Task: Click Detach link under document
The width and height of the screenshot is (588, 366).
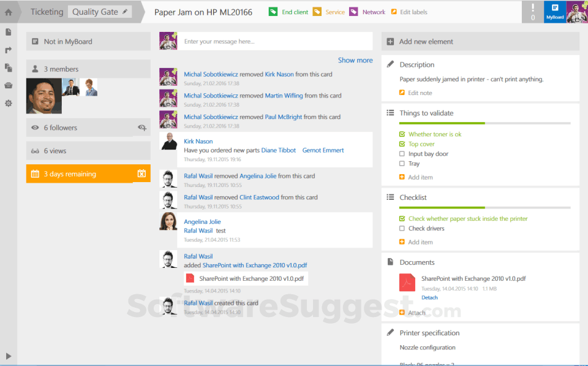Action: coord(429,298)
